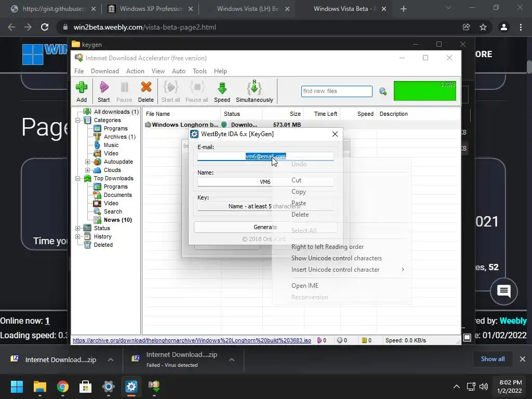This screenshot has width=532, height=399.
Task: Click the Name field containing VM6
Action: pyautogui.click(x=265, y=182)
